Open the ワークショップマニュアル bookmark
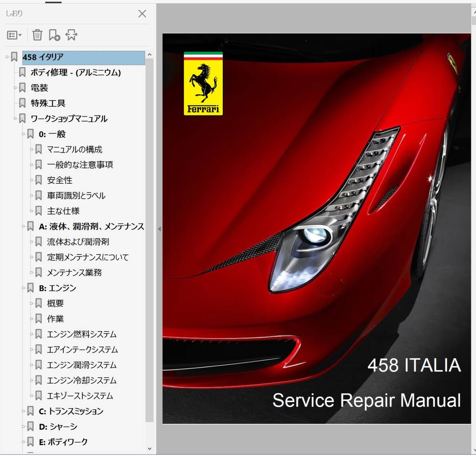The height and width of the screenshot is (457, 476). 69,119
